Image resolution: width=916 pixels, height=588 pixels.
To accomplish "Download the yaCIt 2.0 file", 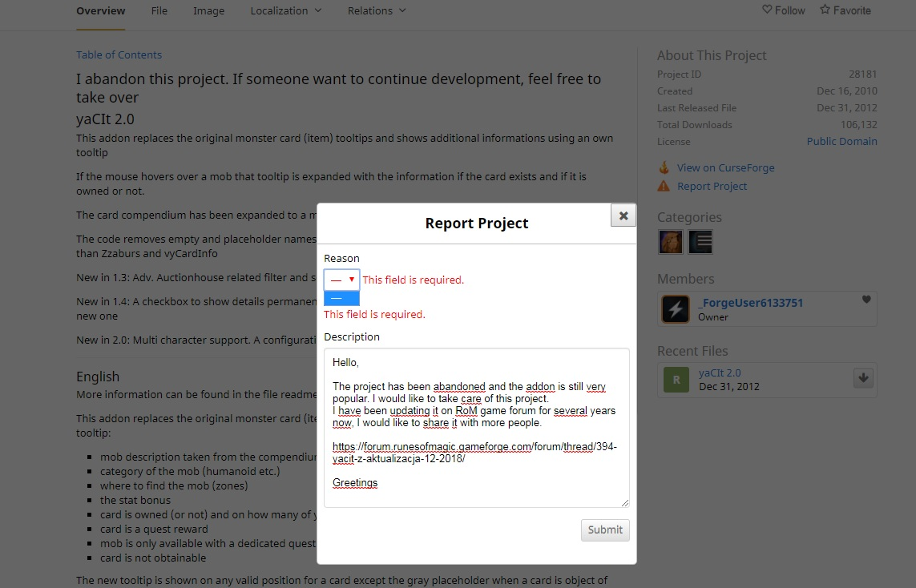I will [863, 378].
